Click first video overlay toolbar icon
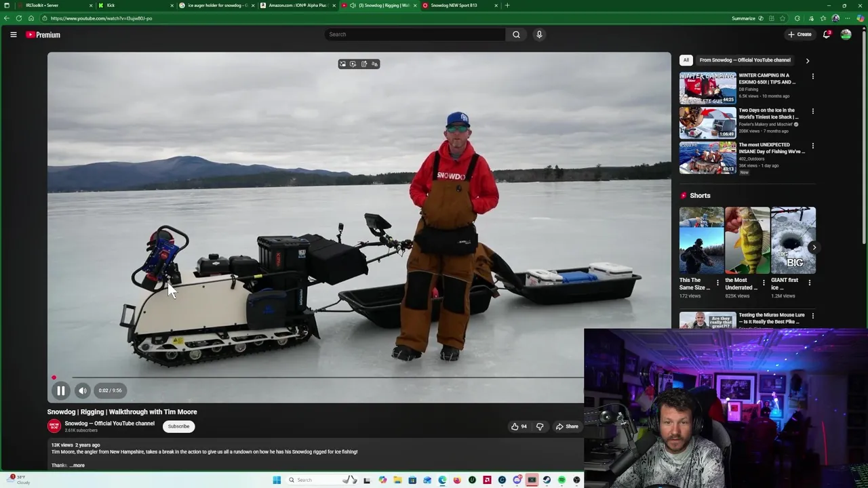This screenshot has width=868, height=488. (342, 64)
